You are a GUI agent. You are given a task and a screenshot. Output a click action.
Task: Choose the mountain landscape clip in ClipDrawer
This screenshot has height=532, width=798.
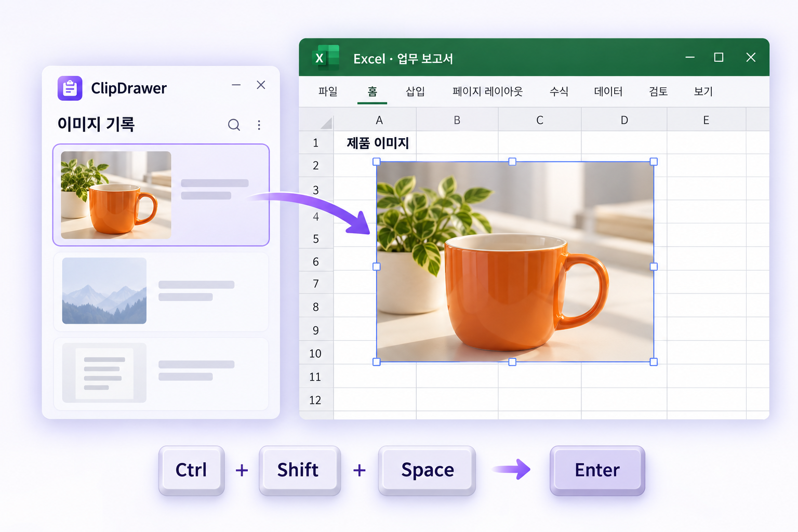pos(161,291)
